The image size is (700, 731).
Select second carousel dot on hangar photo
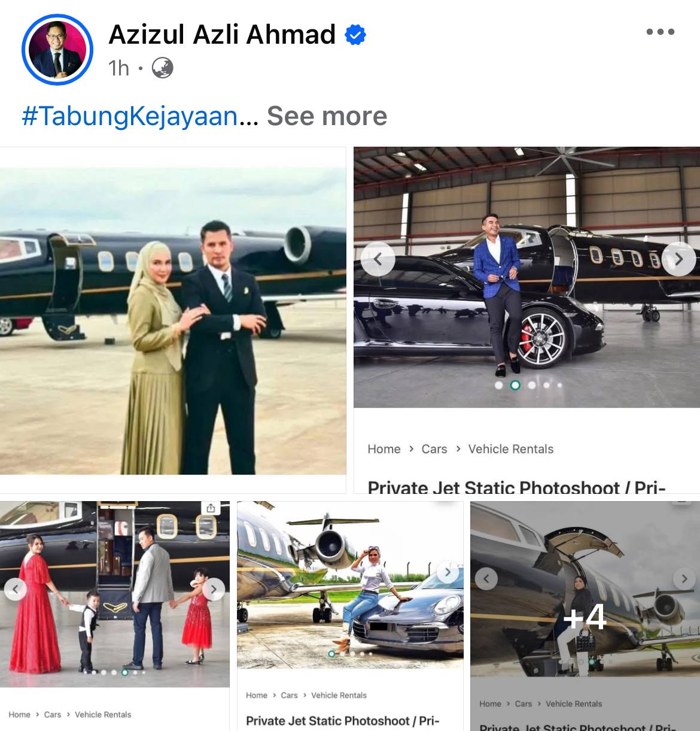click(x=515, y=386)
